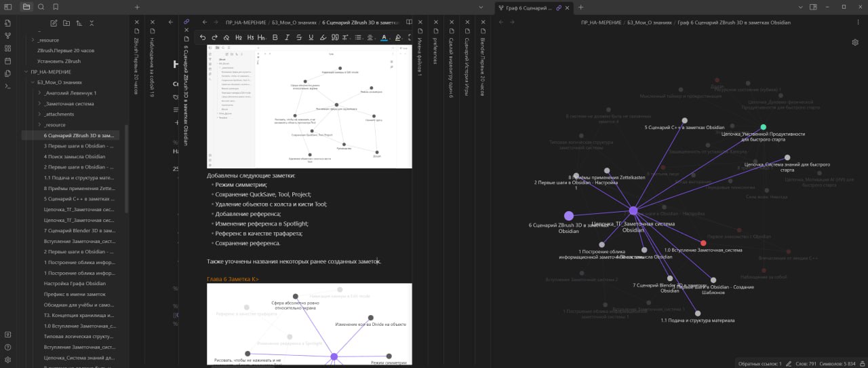This screenshot has height=368, width=868.
Task: Open more options menu of graph pane
Action: [857, 22]
